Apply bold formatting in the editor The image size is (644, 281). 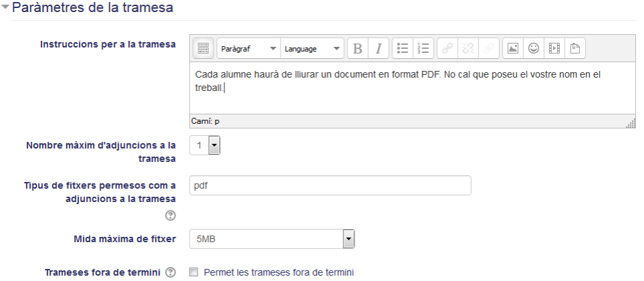click(357, 49)
